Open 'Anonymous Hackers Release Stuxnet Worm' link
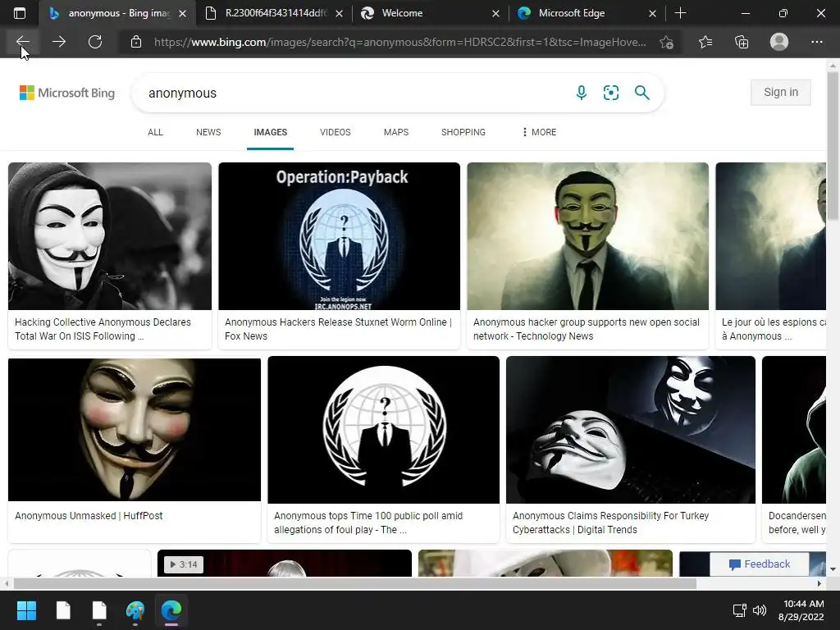This screenshot has width=840, height=630. [338, 329]
